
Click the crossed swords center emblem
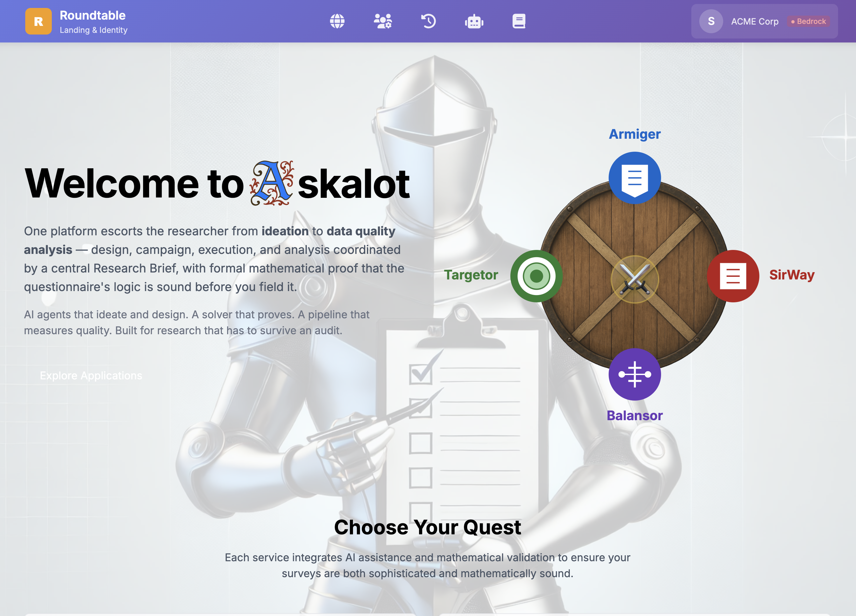(635, 279)
